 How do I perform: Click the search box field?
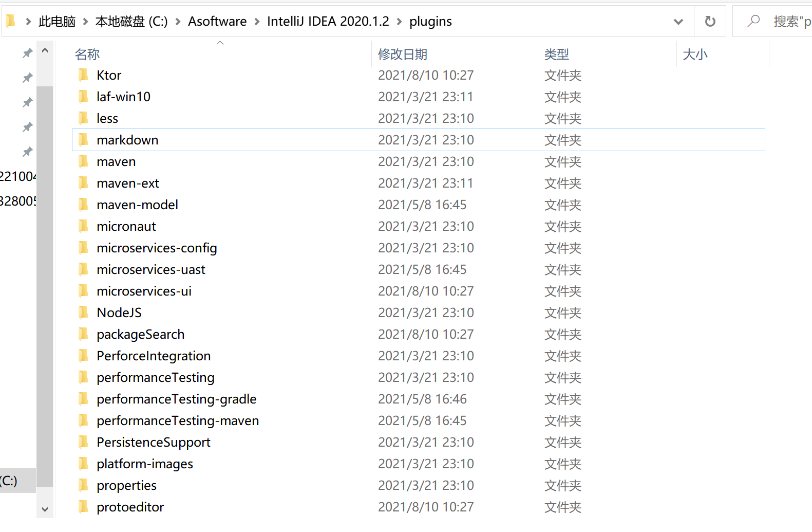pyautogui.click(x=773, y=22)
